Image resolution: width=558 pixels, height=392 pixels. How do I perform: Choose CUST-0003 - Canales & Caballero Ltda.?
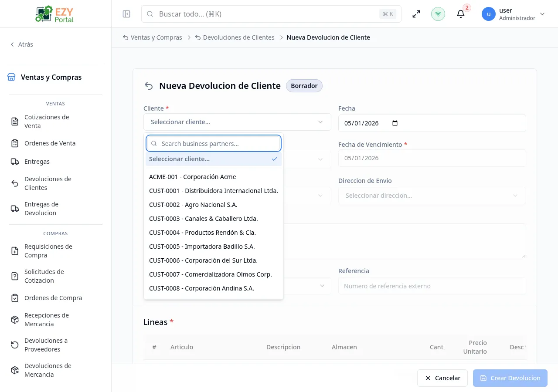point(214,219)
